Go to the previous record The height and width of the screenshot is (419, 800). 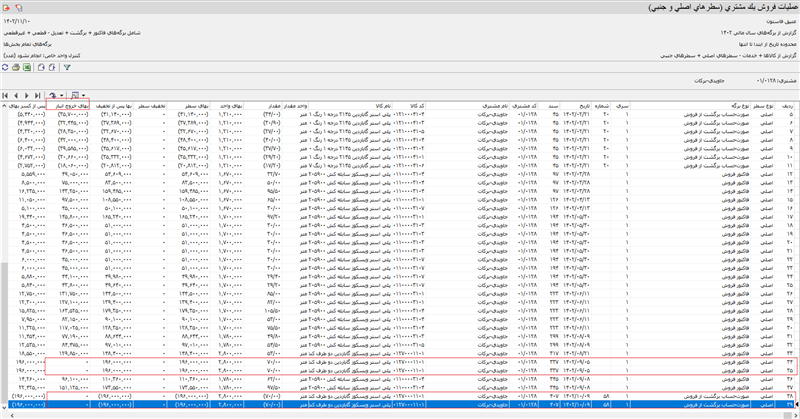click(x=18, y=95)
